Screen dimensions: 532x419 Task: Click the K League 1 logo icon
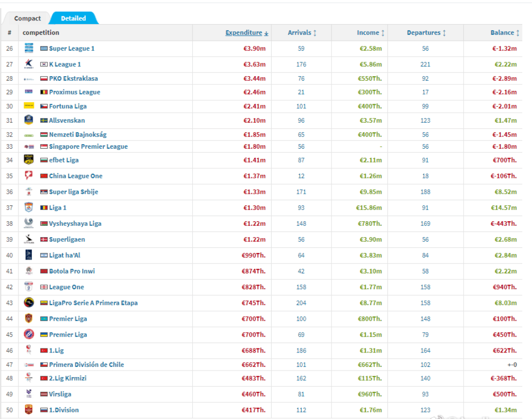(x=29, y=64)
